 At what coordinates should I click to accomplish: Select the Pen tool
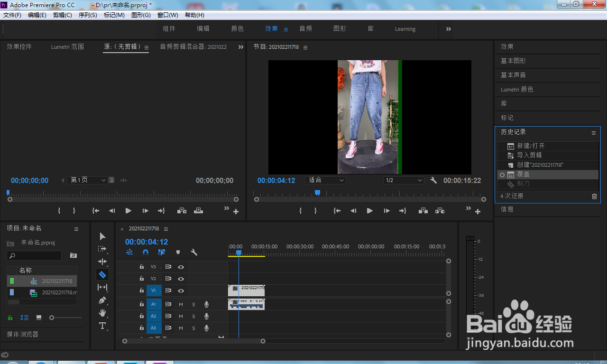pos(102,300)
